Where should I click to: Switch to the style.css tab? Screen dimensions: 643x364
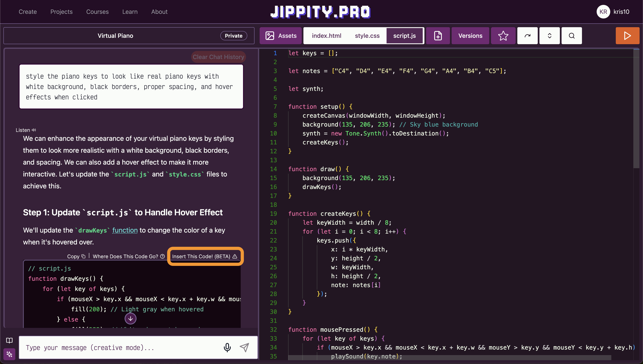click(x=367, y=36)
